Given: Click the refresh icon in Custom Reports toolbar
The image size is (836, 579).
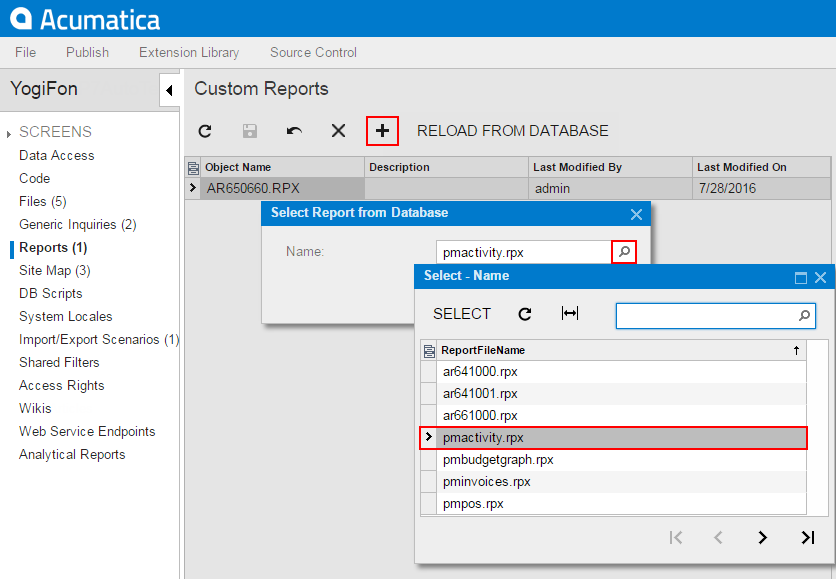Looking at the screenshot, I should (205, 131).
